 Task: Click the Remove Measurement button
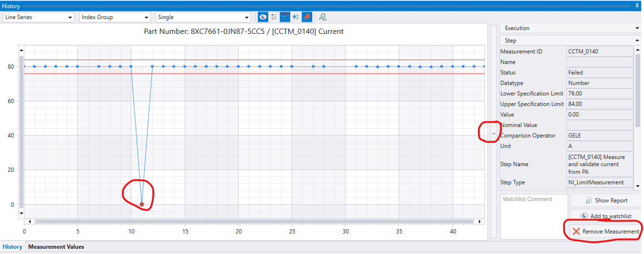(605, 231)
